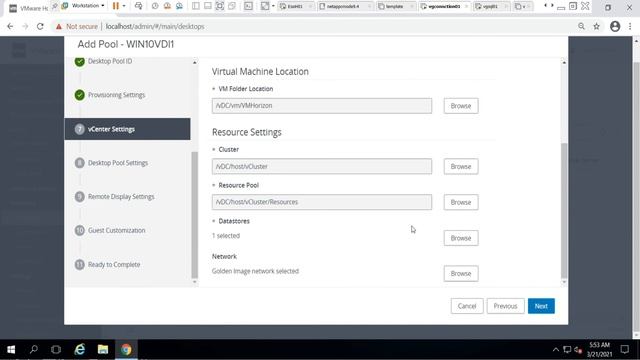Click the Not secure warning icon

pyautogui.click(x=59, y=27)
